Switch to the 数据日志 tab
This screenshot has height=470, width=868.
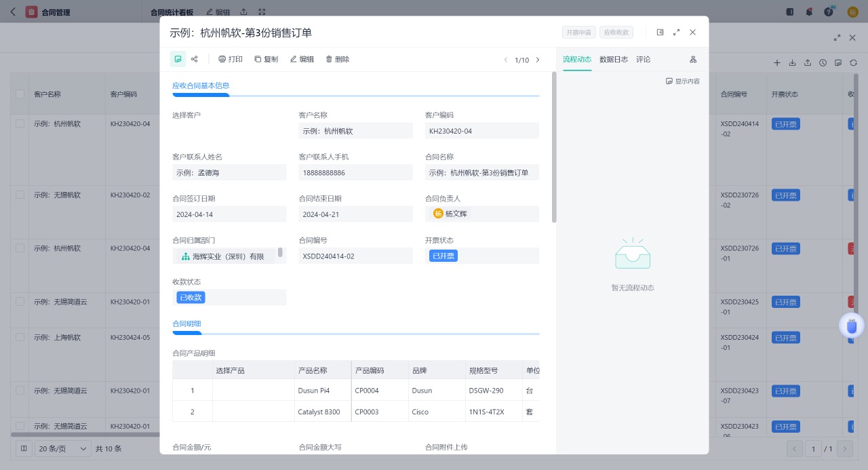[x=613, y=60]
